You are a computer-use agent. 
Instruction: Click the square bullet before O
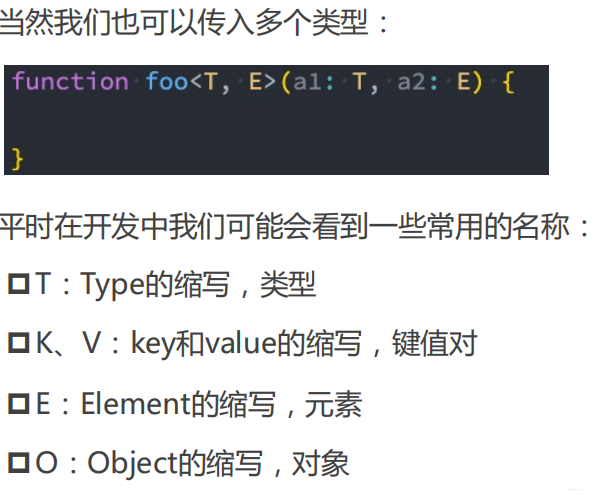click(x=19, y=463)
